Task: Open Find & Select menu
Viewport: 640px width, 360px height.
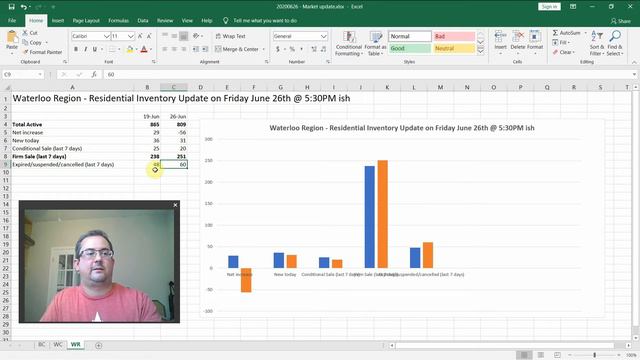Action: click(615, 43)
